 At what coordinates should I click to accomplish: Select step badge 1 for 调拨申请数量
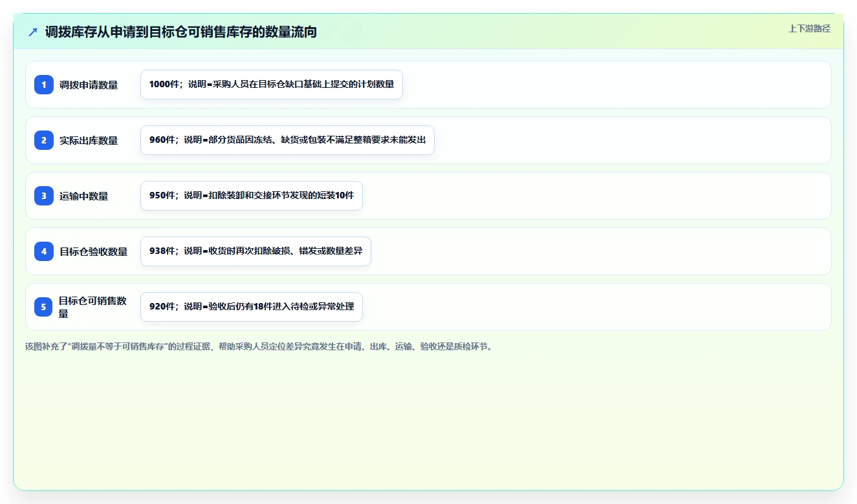[44, 85]
